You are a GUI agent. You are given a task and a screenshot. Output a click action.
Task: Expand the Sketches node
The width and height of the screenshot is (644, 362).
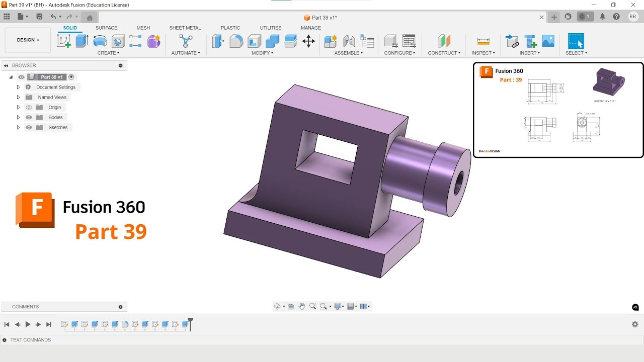click(19, 127)
